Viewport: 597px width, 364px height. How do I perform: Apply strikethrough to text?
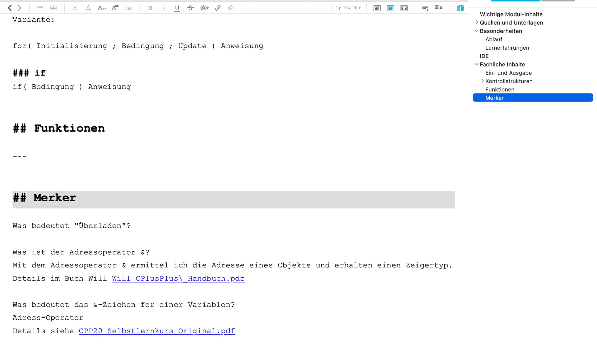[190, 8]
